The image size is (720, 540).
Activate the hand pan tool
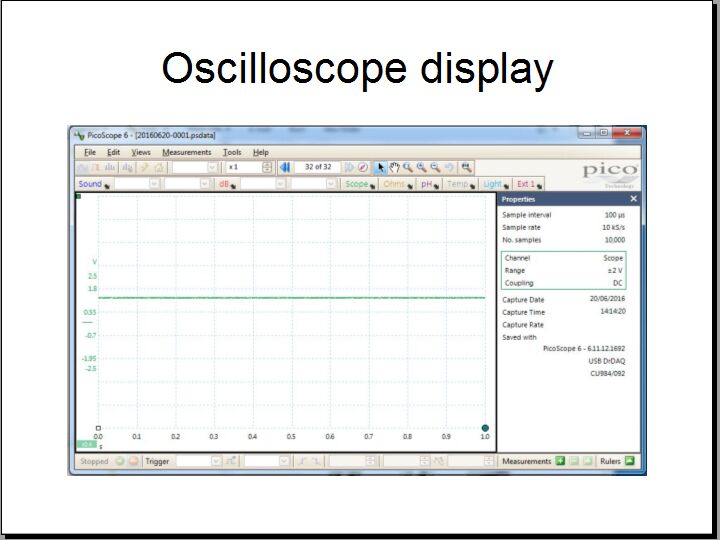(x=394, y=168)
